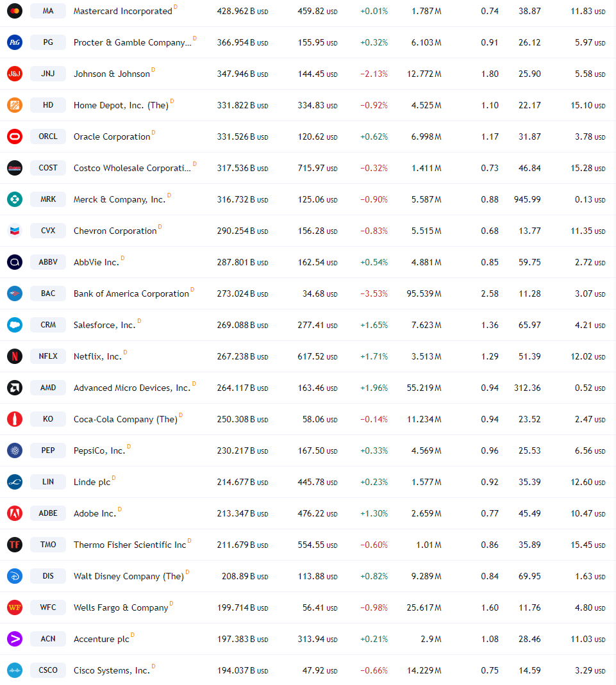Screen dimensions: 616x685
Task: Click the Wells Fargo logo icon
Action: [15, 607]
